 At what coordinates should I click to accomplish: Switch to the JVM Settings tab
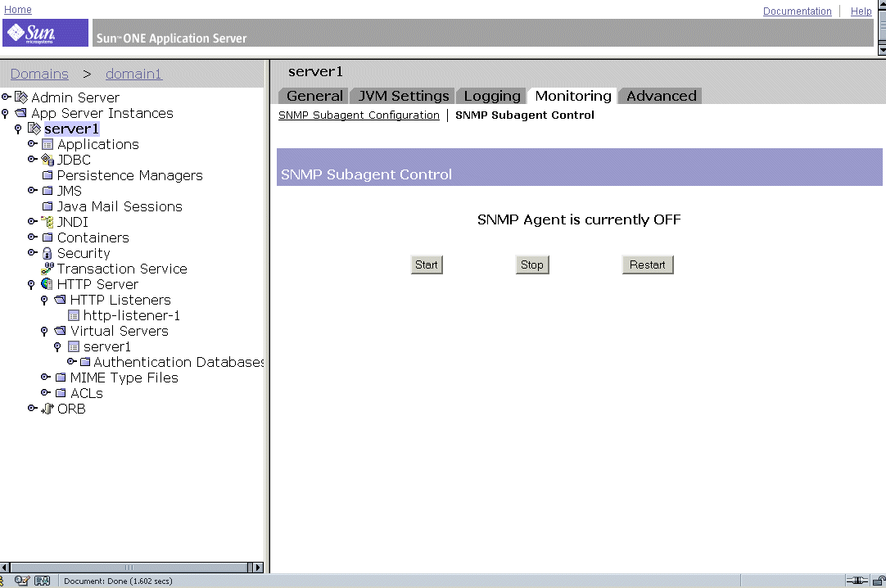(x=402, y=96)
